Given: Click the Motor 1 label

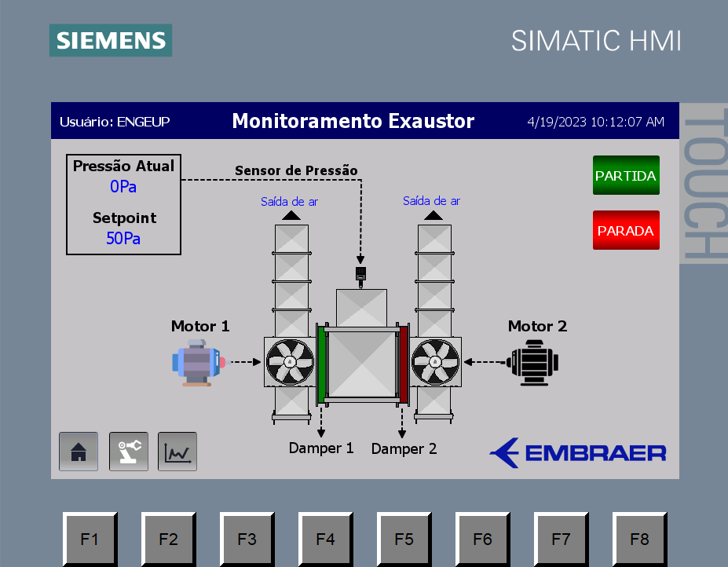Looking at the screenshot, I should (x=200, y=326).
